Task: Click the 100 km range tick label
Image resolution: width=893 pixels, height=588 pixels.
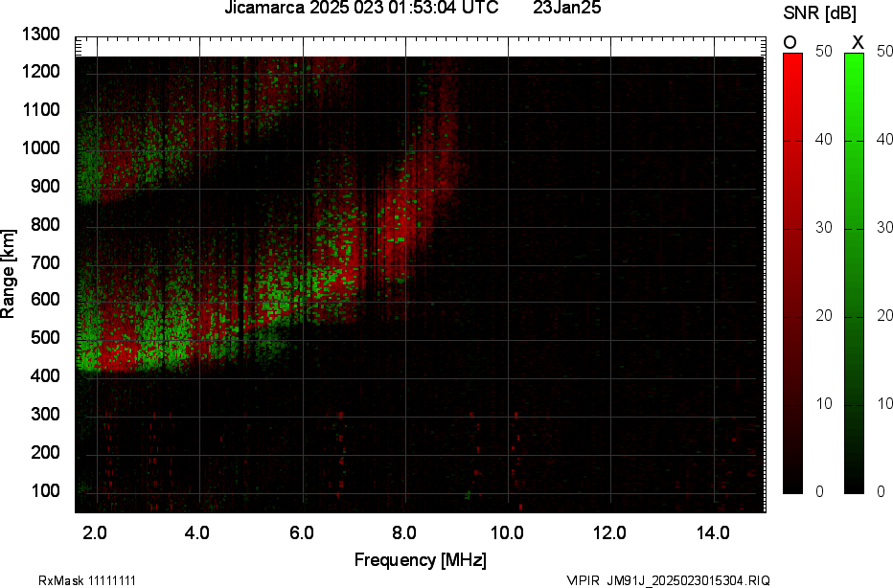Action: pos(45,490)
